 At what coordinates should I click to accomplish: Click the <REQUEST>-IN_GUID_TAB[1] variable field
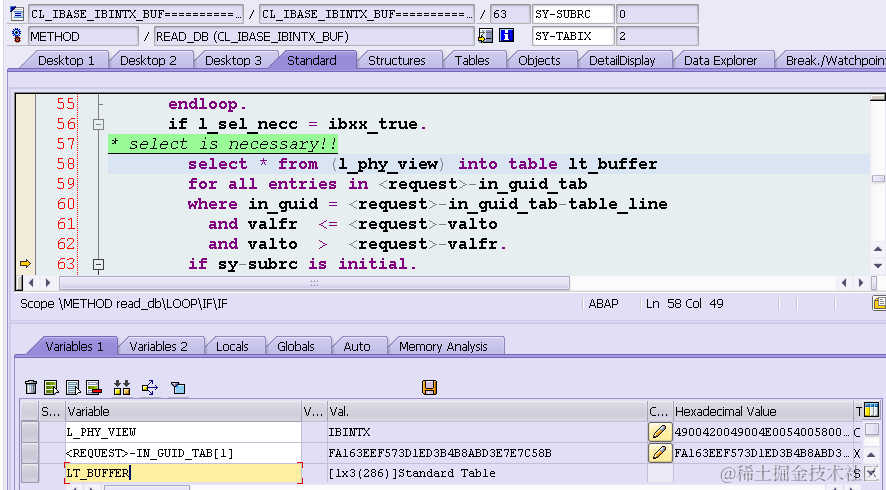(183, 453)
